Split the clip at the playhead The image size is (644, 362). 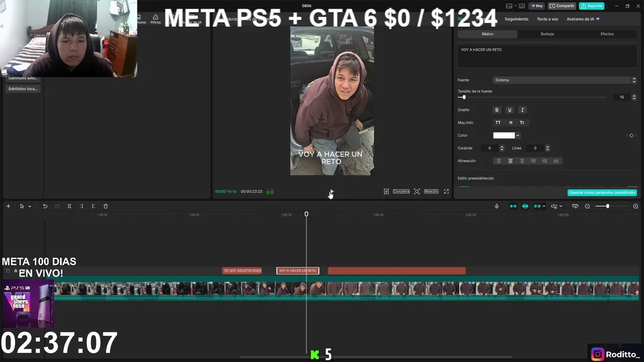[x=69, y=206]
